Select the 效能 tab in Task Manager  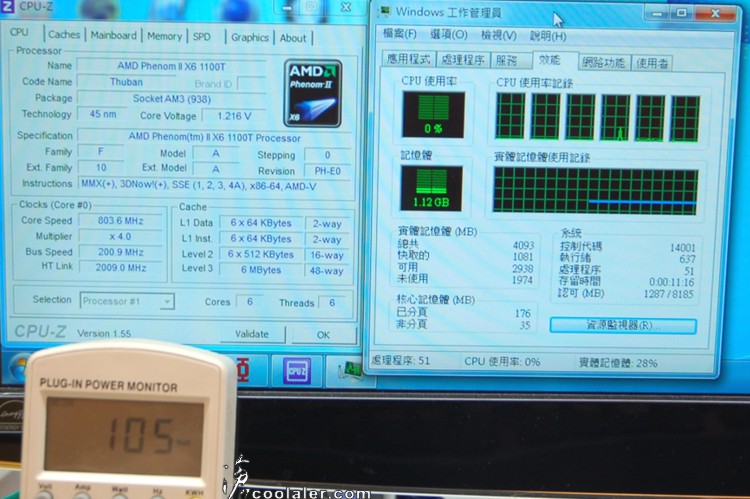coord(550,59)
